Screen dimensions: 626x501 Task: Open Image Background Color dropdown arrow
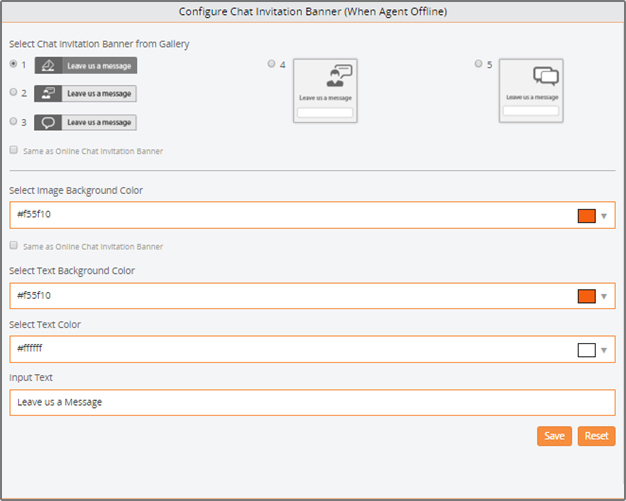pyautogui.click(x=604, y=216)
